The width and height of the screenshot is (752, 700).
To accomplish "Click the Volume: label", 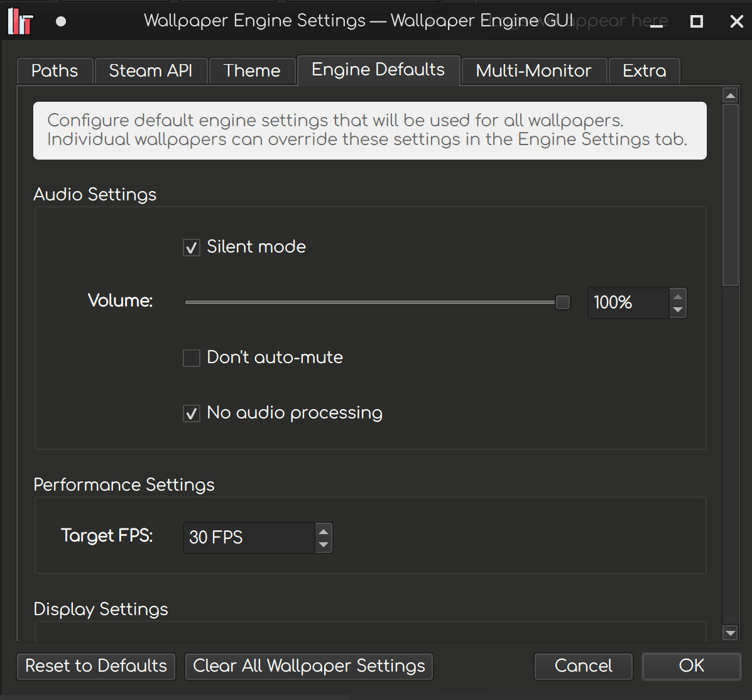I will [x=121, y=301].
